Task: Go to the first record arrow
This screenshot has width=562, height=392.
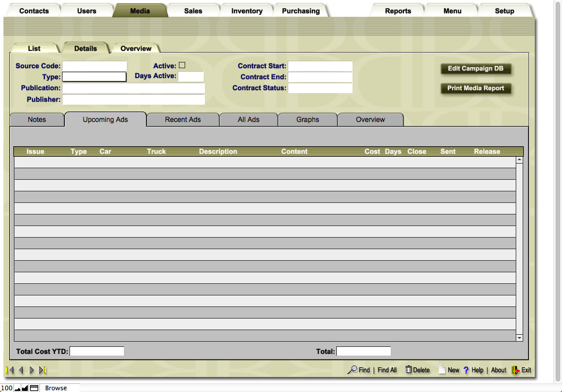Action: 9,370
